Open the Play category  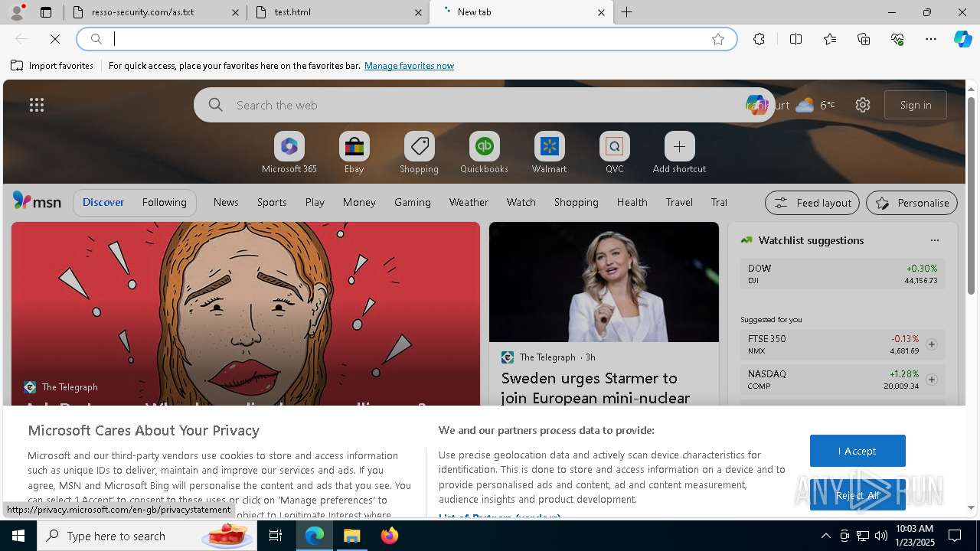click(315, 202)
